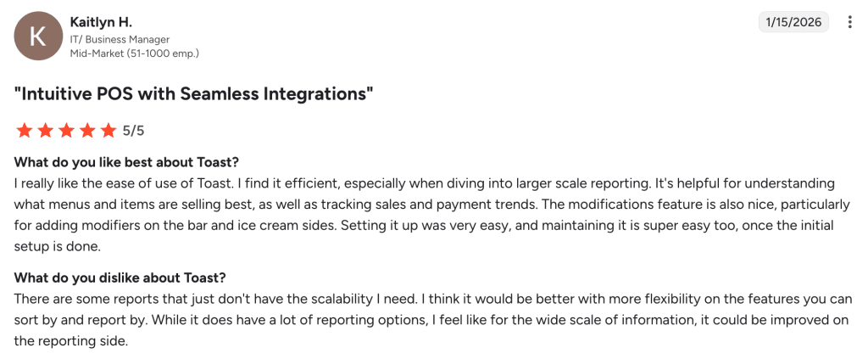The width and height of the screenshot is (868, 359).
Task: Click the sentence starting "There are some reports"
Action: coord(170,300)
